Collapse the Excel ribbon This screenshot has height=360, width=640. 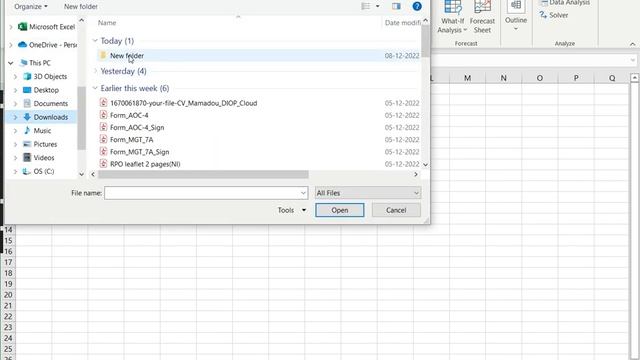tap(632, 44)
